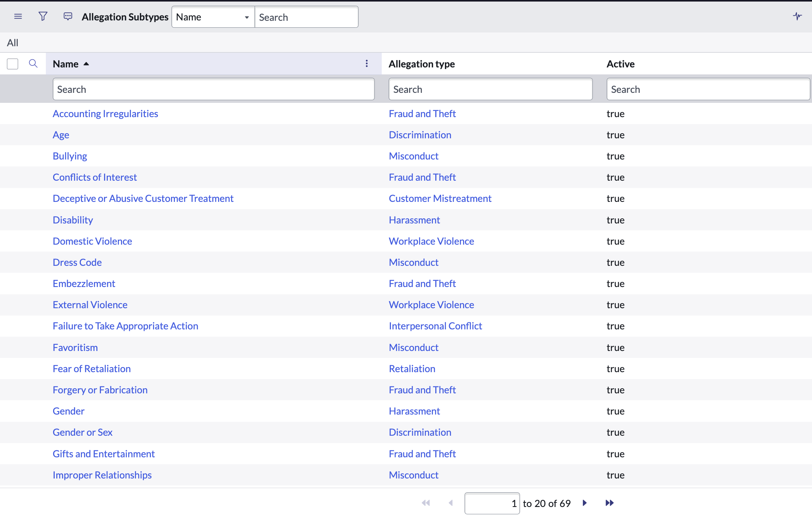Open the Embezzlement record
This screenshot has height=517, width=812.
(84, 284)
